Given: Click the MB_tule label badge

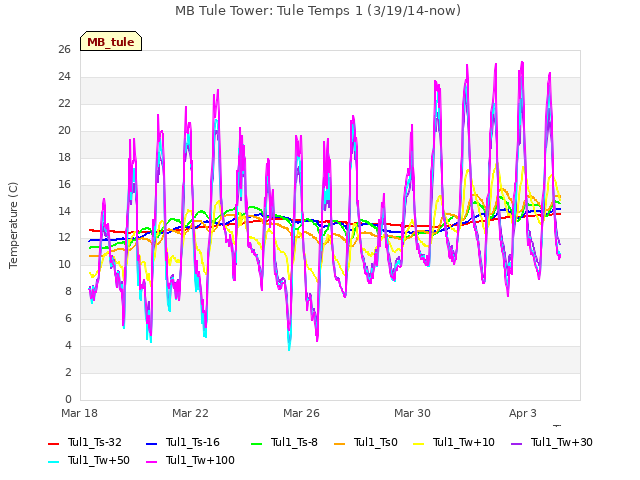Looking at the screenshot, I should 111,41.
